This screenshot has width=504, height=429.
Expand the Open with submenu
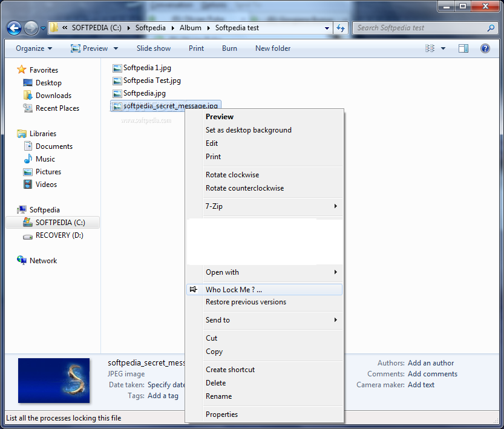point(264,272)
